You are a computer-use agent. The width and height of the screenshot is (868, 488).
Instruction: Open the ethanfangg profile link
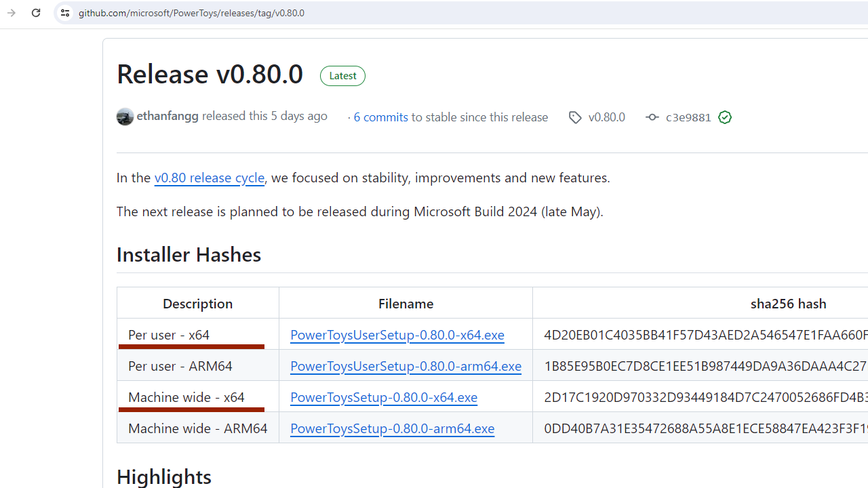tap(167, 116)
